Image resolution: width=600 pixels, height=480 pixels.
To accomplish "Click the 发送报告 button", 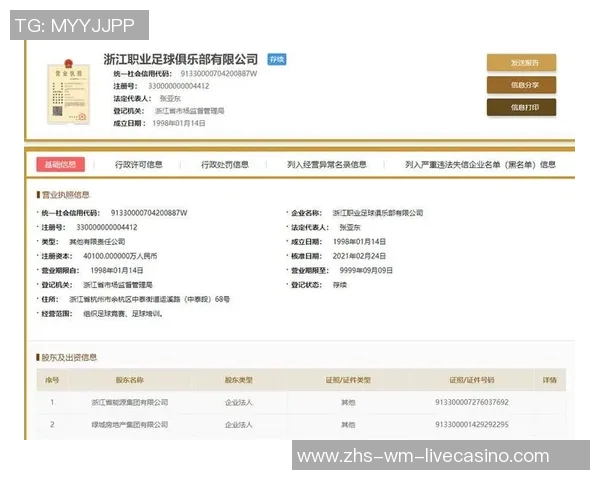I will point(521,62).
